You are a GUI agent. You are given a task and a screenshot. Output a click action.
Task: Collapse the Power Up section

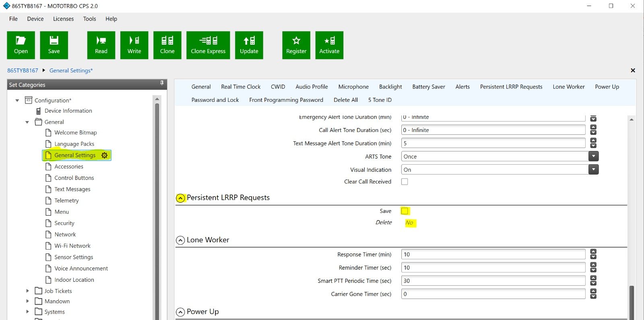click(x=180, y=312)
